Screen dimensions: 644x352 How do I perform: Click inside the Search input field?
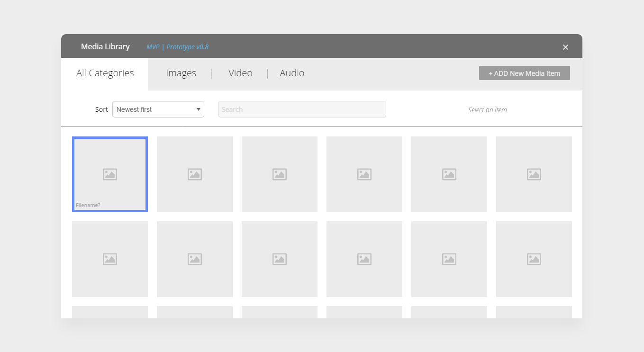302,109
